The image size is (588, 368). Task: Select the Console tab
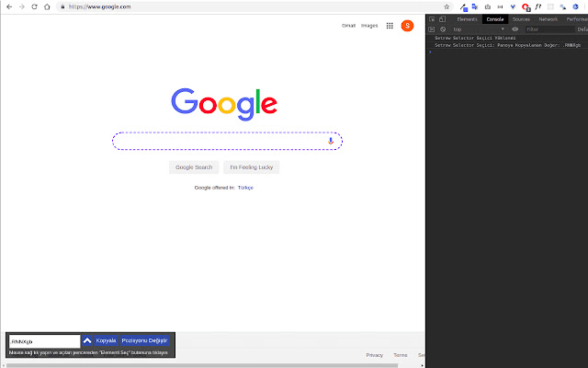(495, 19)
